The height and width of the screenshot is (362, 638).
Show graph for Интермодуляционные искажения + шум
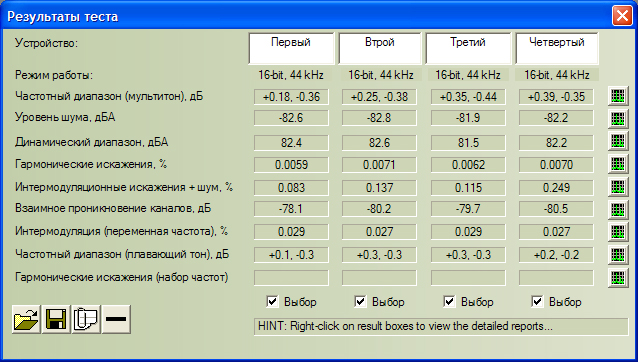[x=618, y=187]
